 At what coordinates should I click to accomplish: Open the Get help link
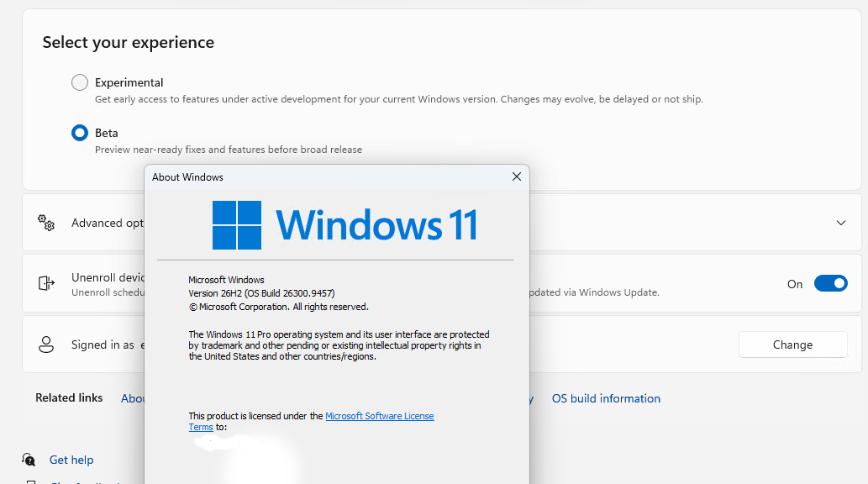(x=71, y=460)
